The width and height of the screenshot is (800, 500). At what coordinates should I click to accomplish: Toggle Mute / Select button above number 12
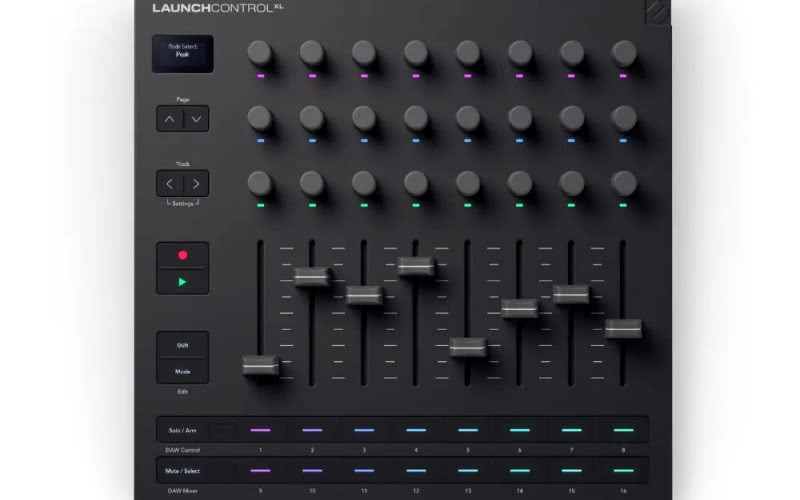click(416, 471)
